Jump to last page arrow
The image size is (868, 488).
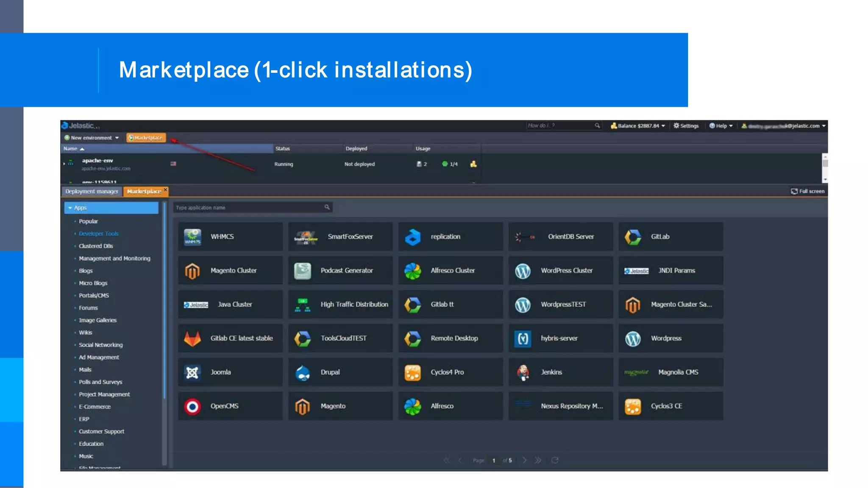[538, 460]
